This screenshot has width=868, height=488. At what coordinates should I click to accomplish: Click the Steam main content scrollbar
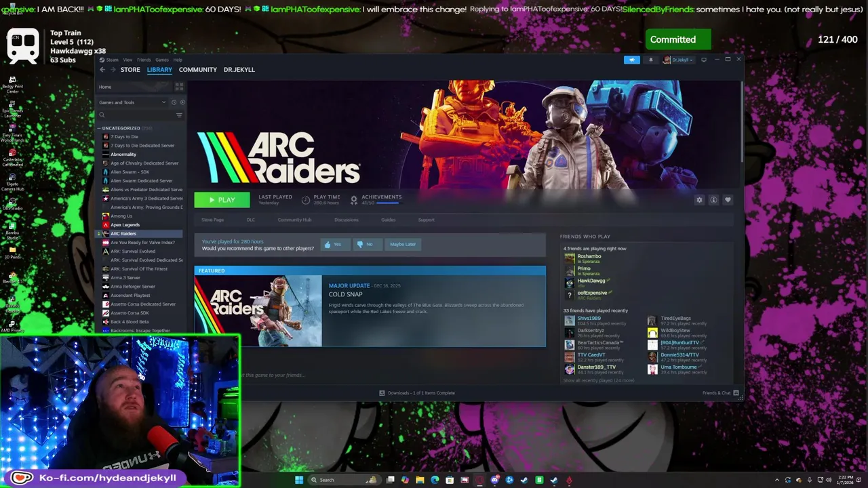743,122
